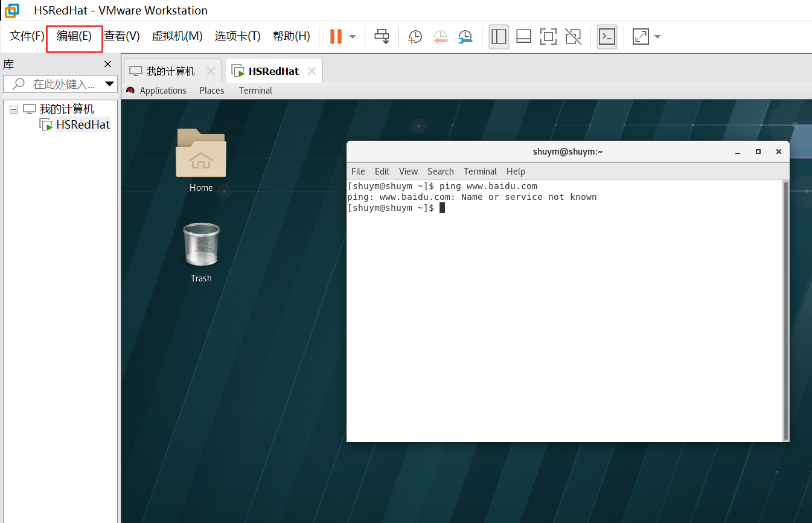Select 我的计算机 in the library tree
This screenshot has height=523, width=812.
(x=67, y=109)
